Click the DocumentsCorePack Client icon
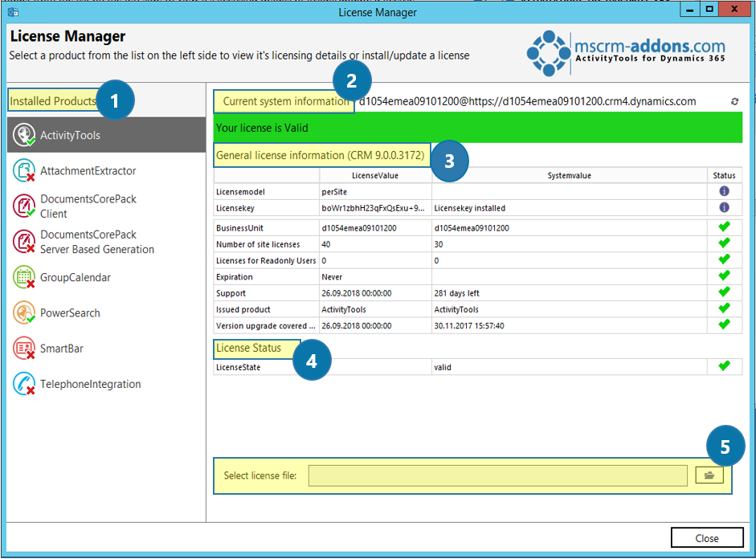The height and width of the screenshot is (559, 756). pos(23,206)
